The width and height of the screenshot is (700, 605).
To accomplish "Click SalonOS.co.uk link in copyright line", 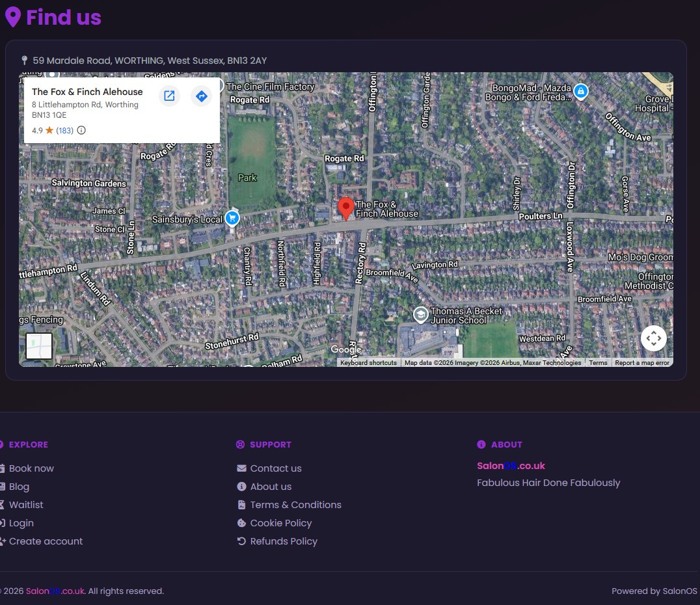I will click(x=55, y=591).
